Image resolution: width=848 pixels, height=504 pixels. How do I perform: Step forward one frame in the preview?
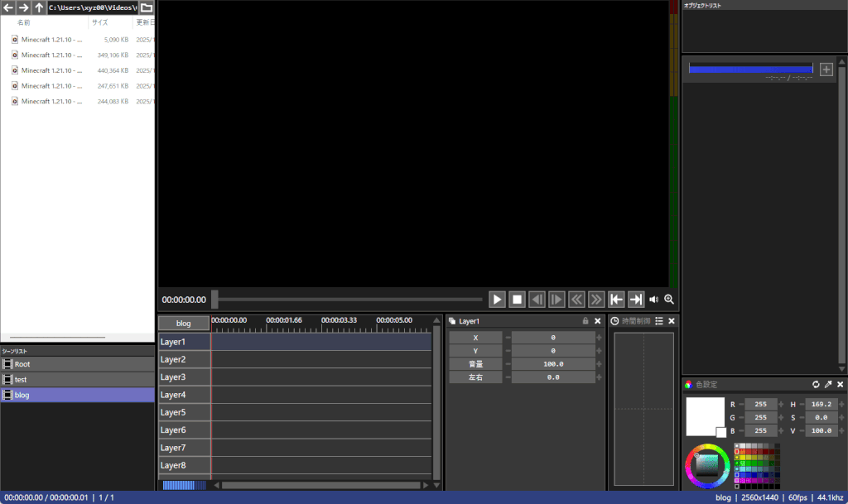pos(556,299)
